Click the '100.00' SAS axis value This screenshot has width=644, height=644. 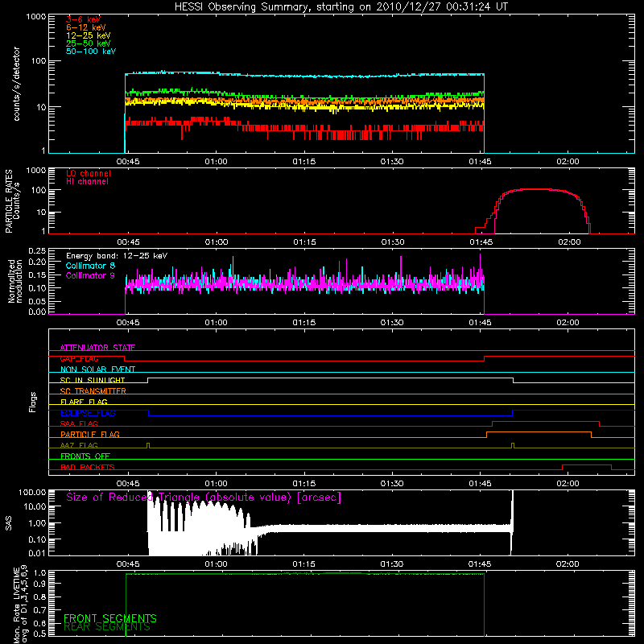pyautogui.click(x=32, y=492)
